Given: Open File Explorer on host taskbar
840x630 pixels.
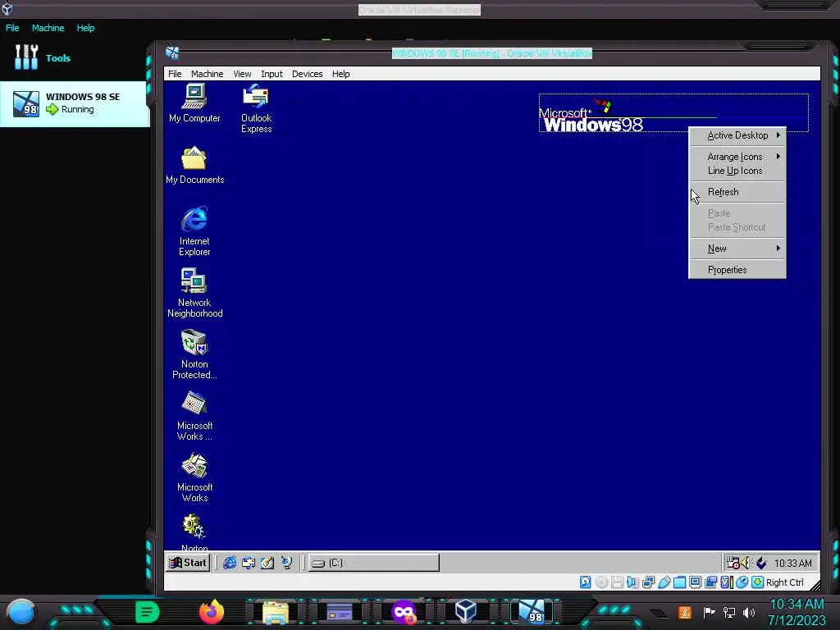Looking at the screenshot, I should click(276, 612).
